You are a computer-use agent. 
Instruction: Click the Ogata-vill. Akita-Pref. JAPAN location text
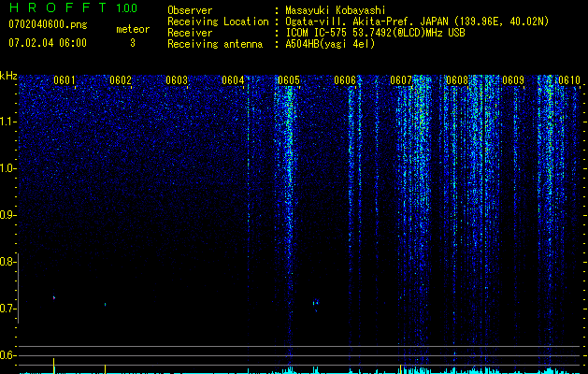coord(417,22)
